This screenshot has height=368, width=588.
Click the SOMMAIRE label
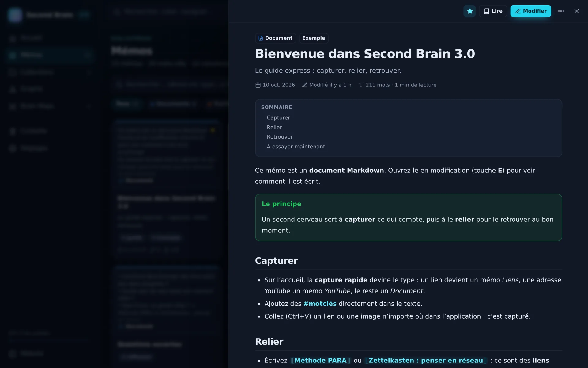click(x=277, y=107)
